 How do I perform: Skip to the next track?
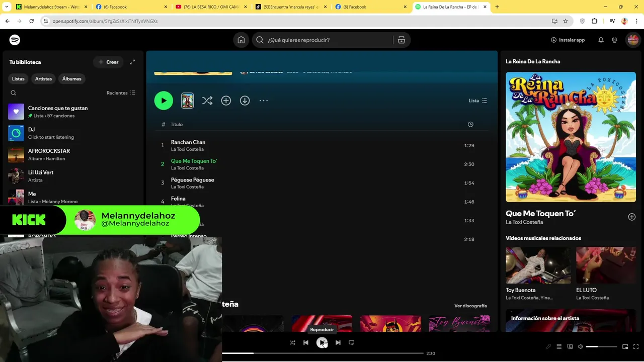click(x=338, y=342)
